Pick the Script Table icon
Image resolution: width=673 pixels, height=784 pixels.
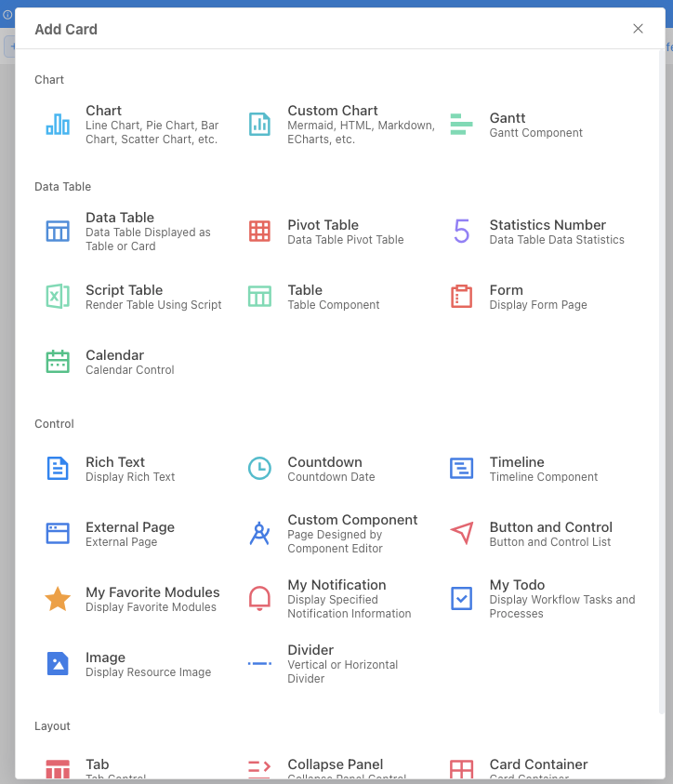(x=58, y=296)
